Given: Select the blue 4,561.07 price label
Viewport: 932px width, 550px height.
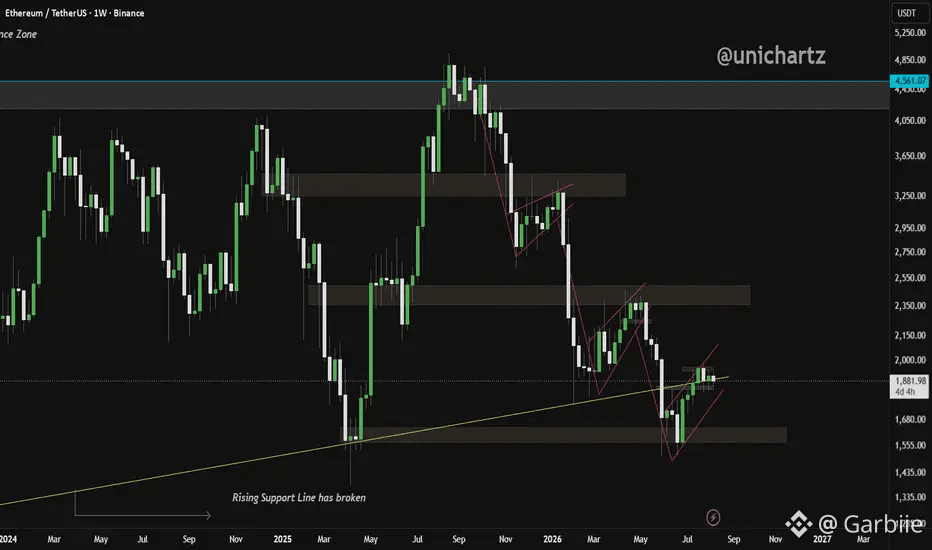Looking at the screenshot, I should pyautogui.click(x=909, y=80).
